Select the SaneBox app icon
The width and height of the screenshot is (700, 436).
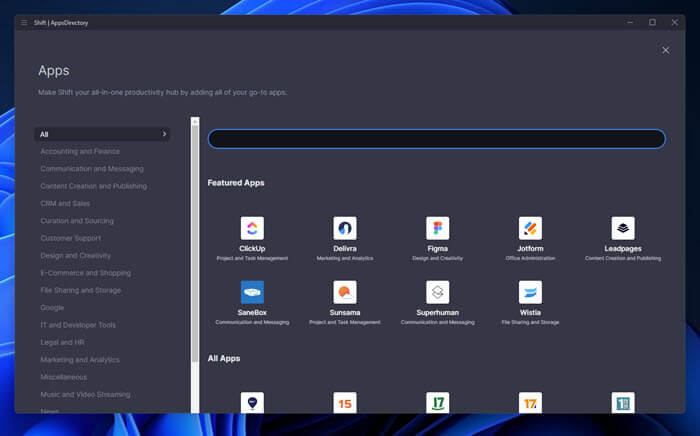[x=252, y=292]
